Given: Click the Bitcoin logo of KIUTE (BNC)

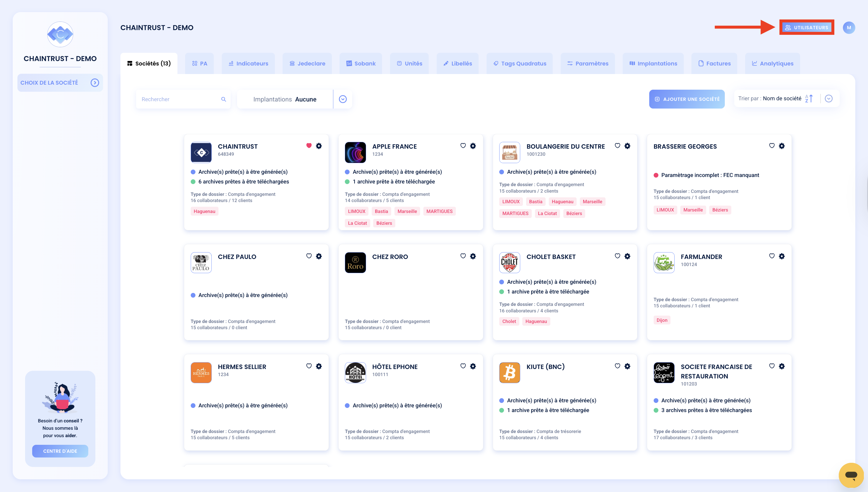Looking at the screenshot, I should [x=509, y=372].
